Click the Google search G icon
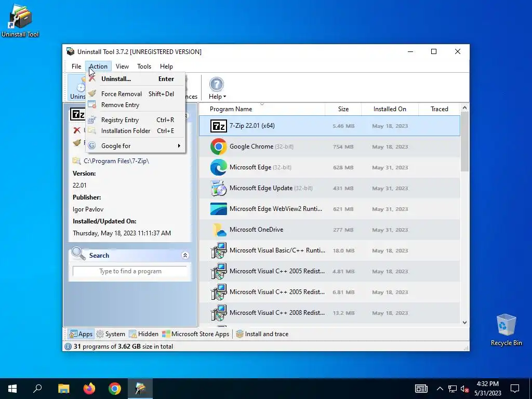The image size is (532, 399). [x=91, y=145]
